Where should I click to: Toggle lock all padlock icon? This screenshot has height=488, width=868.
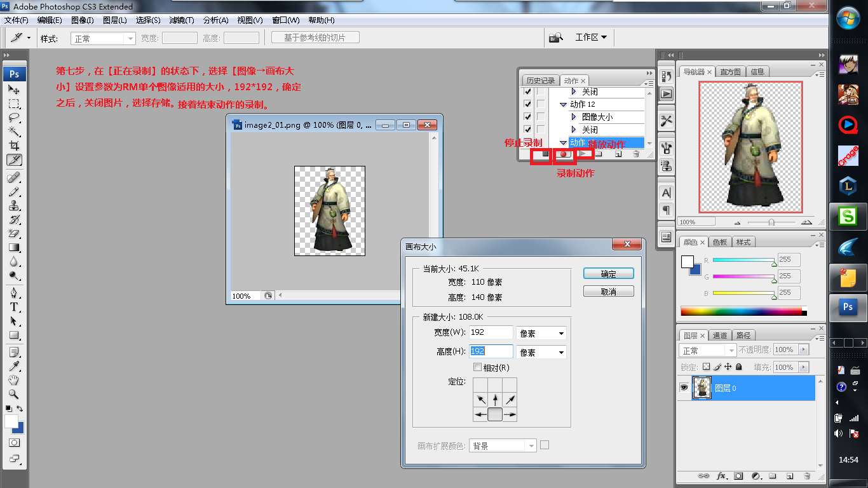tap(739, 367)
